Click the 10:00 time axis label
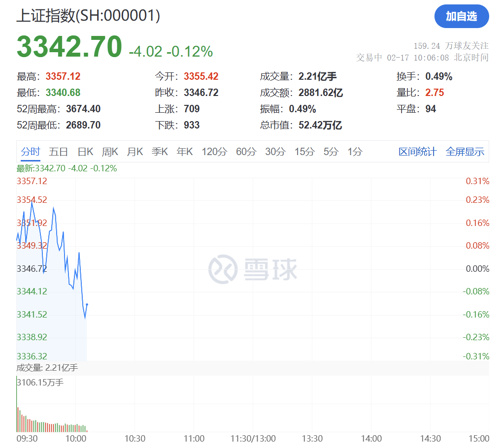The height and width of the screenshot is (448, 500). [76, 439]
